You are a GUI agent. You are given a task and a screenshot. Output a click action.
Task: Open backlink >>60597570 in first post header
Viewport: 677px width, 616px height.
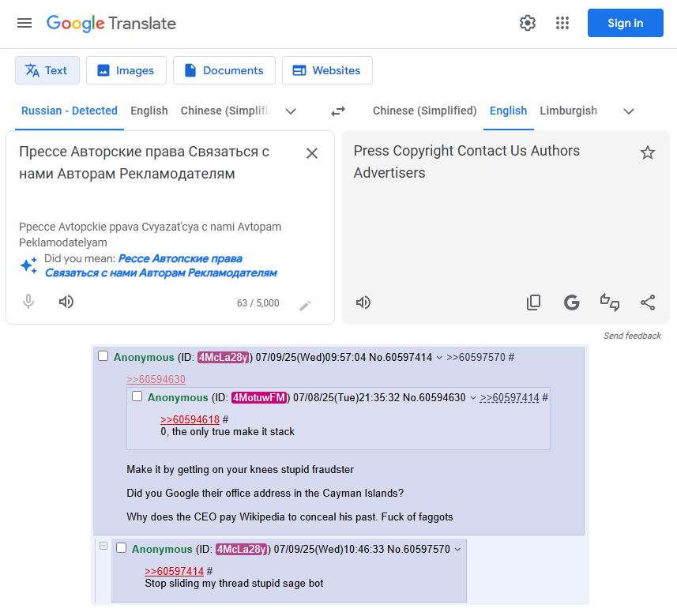[x=476, y=358]
